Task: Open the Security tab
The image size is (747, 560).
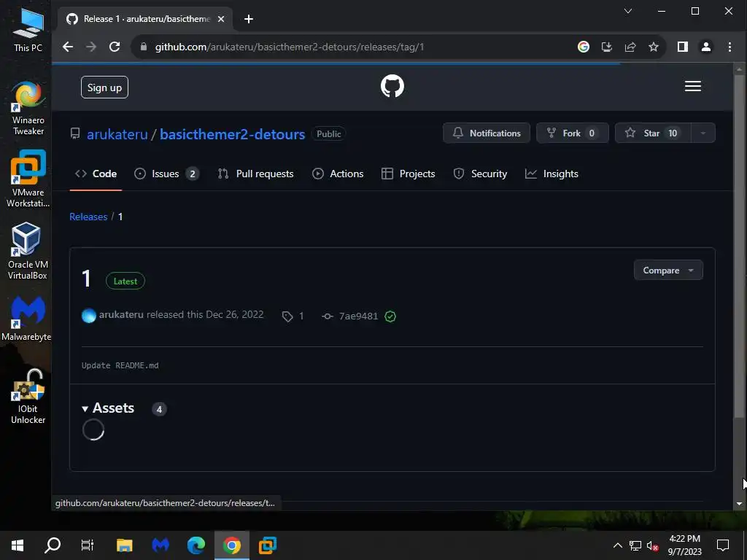Action: click(480, 174)
